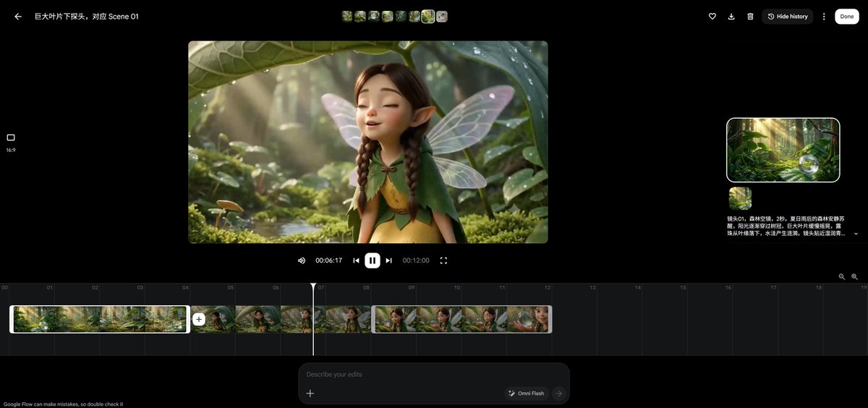Go back using the arrow icon
This screenshot has height=408, width=868.
pos(18,16)
